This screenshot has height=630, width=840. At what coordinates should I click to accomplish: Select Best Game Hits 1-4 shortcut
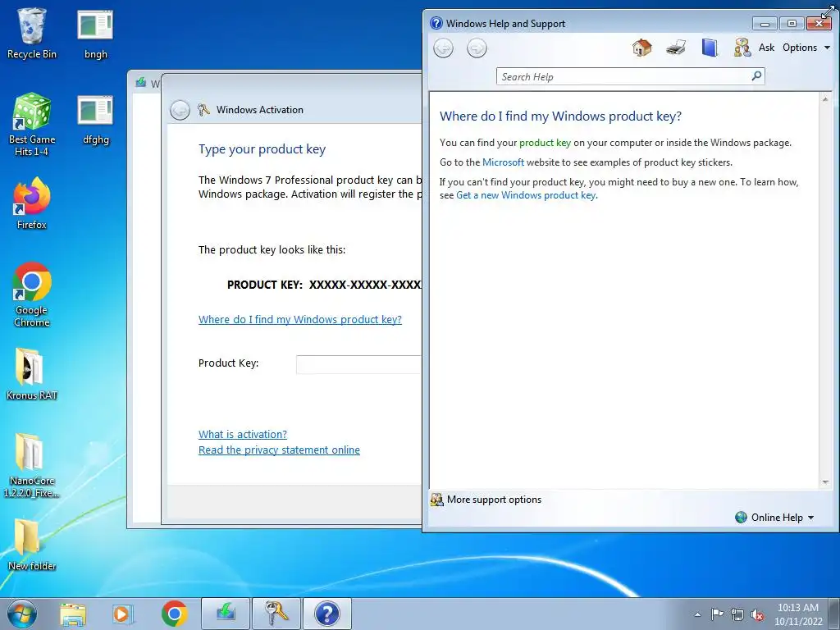click(x=32, y=125)
